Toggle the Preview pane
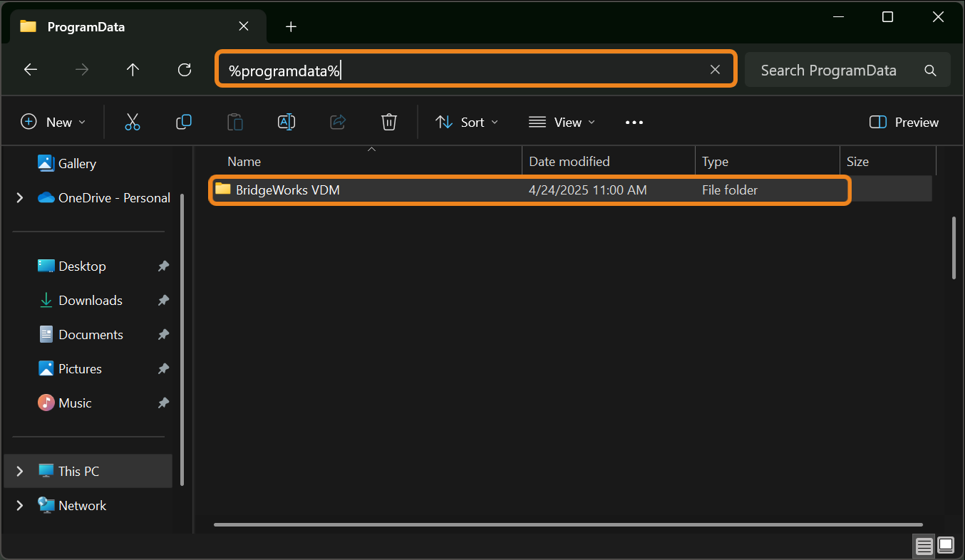Viewport: 965px width, 560px height. (x=904, y=122)
